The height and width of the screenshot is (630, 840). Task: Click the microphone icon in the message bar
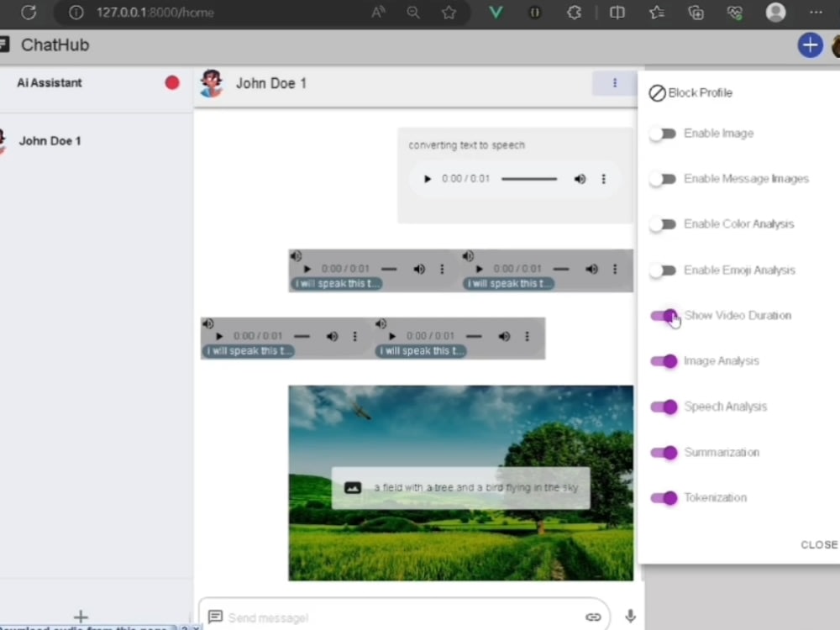(x=630, y=617)
